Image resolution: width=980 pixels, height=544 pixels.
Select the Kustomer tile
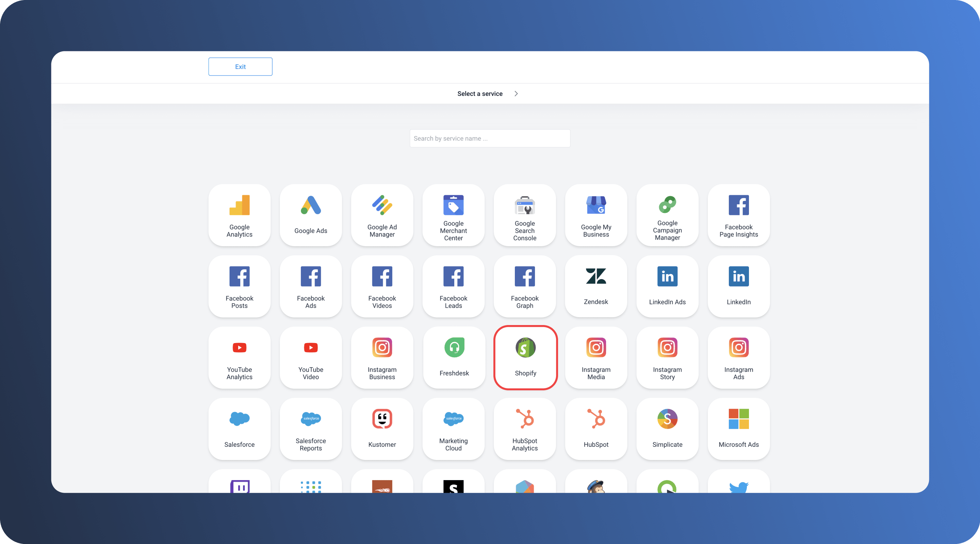tap(382, 429)
